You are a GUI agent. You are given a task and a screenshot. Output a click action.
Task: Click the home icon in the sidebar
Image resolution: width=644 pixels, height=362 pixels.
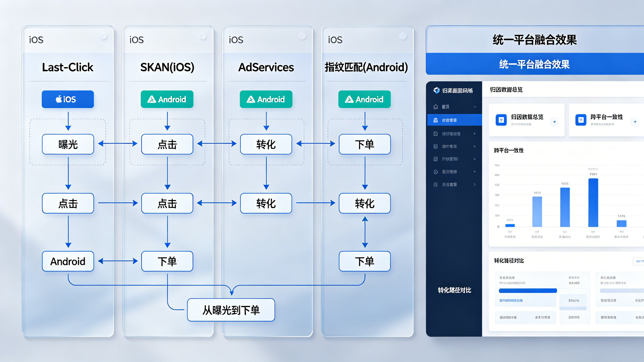click(x=436, y=107)
